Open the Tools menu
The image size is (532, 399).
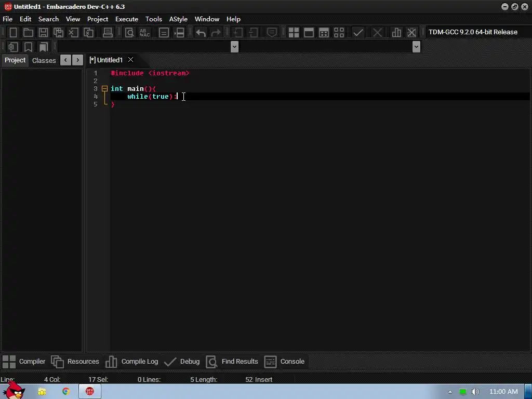[154, 19]
